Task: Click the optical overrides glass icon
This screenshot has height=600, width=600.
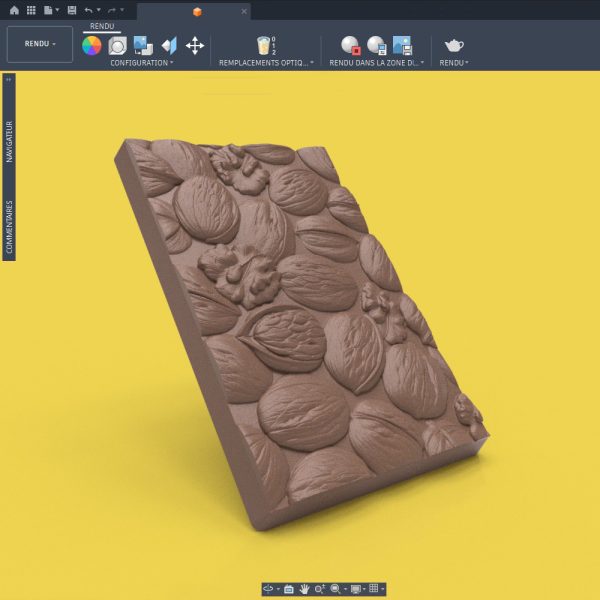Action: coord(264,46)
